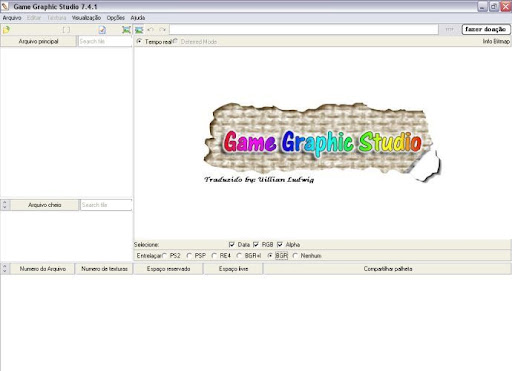Toggle the Alpha checkbox
Screen dimensions: 512x371
click(x=280, y=245)
